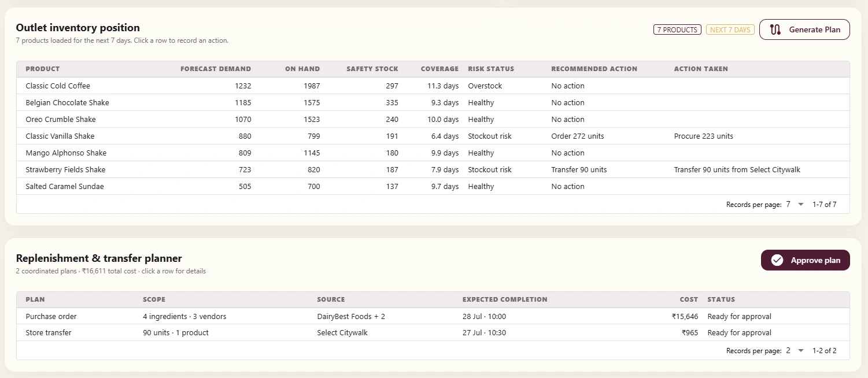Select the Mango Alphonso Shake row
Image resolution: width=868 pixels, height=378 pixels.
(433, 153)
